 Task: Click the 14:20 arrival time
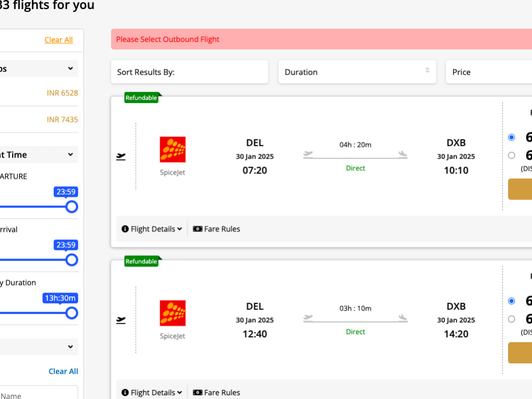click(x=456, y=334)
